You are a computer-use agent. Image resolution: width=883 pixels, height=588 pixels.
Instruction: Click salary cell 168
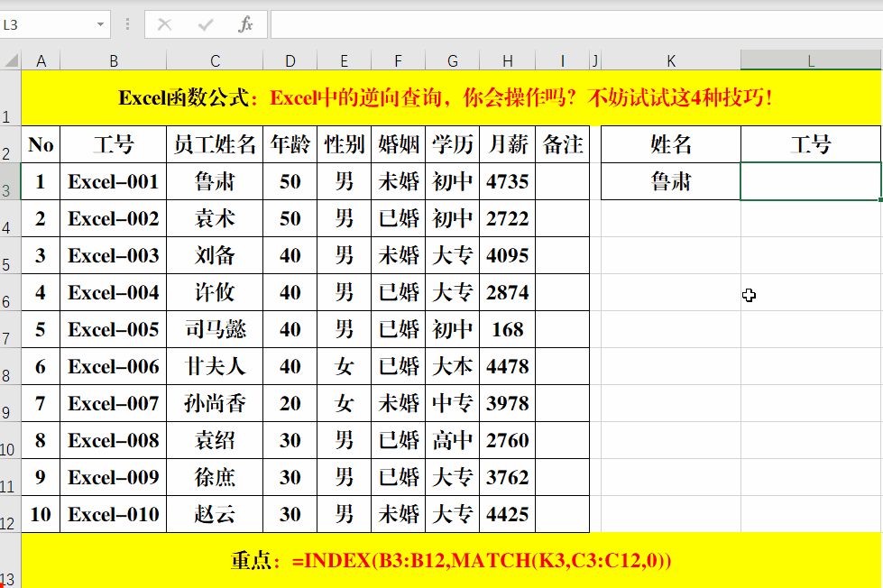(508, 329)
